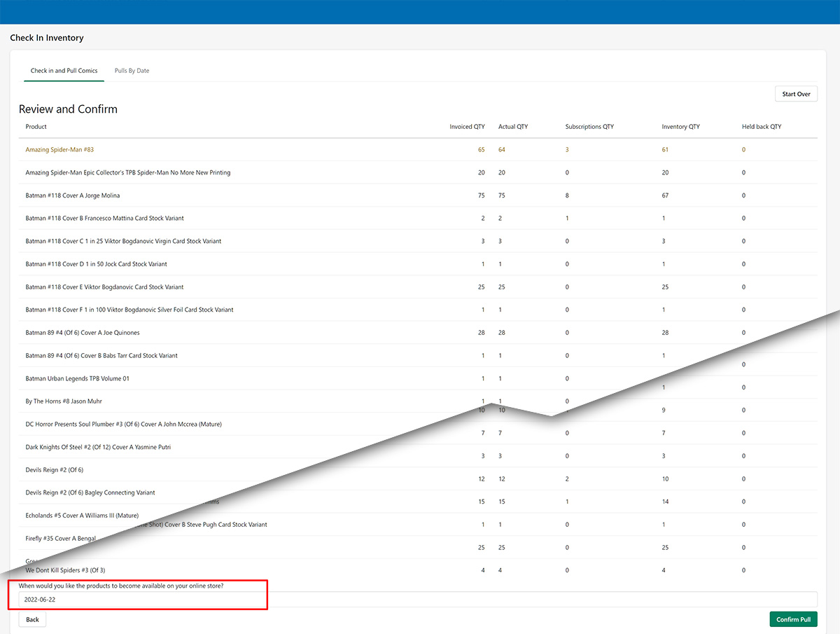Click the Back button

pyautogui.click(x=32, y=619)
